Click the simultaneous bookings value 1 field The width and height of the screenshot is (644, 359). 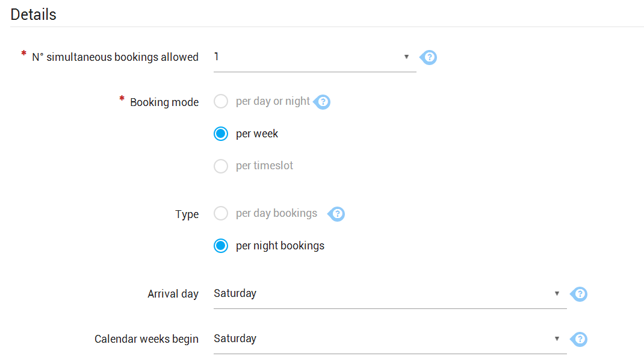[x=315, y=57]
